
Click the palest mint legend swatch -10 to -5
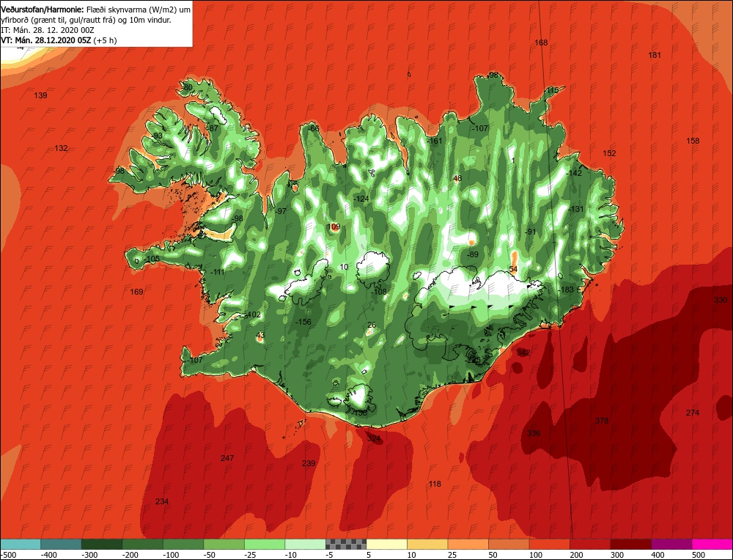tap(305, 544)
